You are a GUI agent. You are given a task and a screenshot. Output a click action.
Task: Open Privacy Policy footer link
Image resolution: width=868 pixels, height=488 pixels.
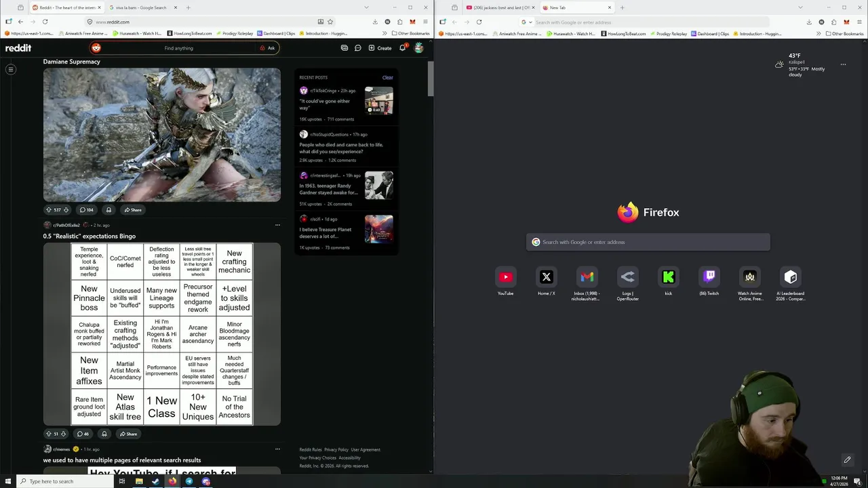pyautogui.click(x=336, y=449)
